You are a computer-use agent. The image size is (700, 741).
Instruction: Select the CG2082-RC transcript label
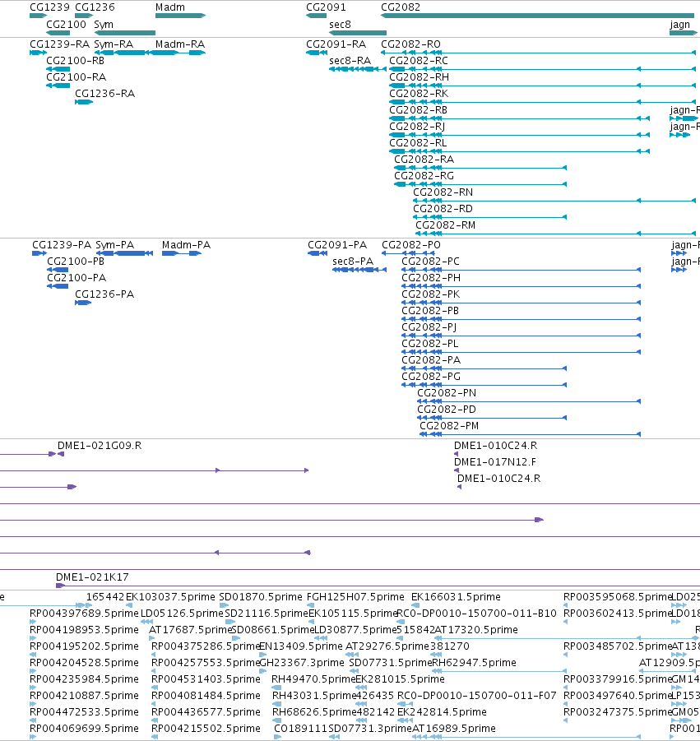(419, 61)
